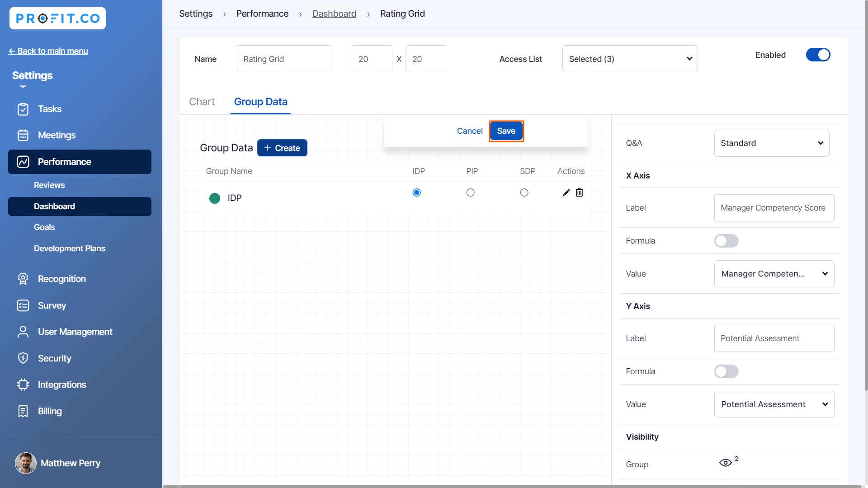This screenshot has height=488, width=868.
Task: Open Y Axis Value Potential Assessment dropdown
Action: pyautogui.click(x=774, y=404)
